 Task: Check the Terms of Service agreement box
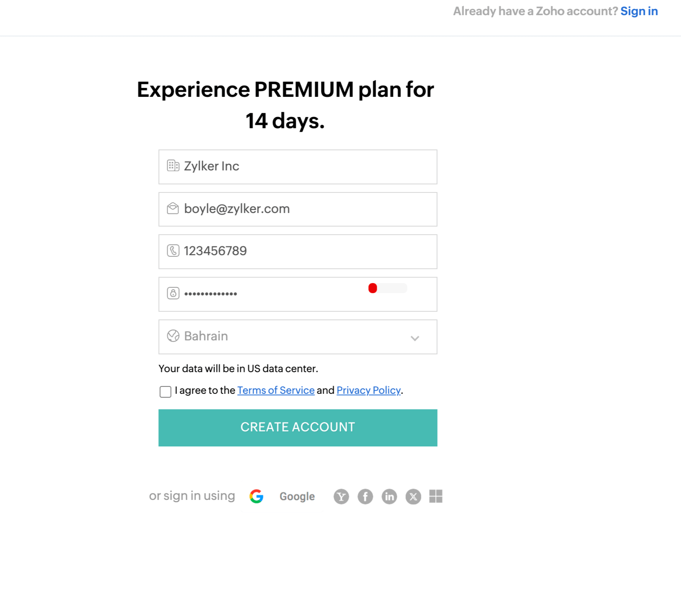(165, 391)
